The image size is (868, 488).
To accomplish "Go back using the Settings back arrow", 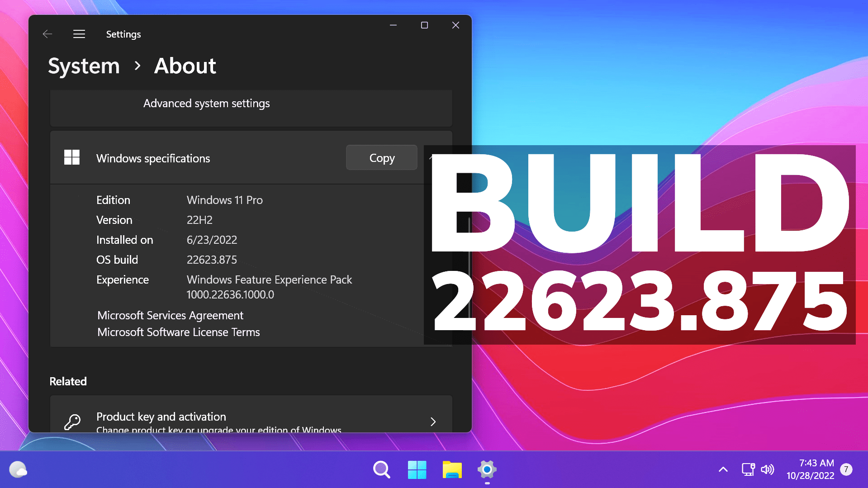I will click(x=47, y=34).
